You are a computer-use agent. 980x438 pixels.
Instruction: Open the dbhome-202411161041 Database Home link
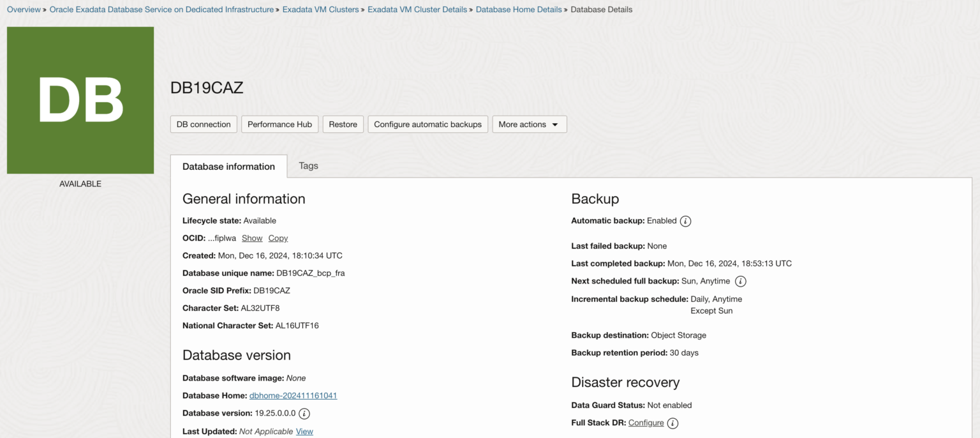[x=293, y=395]
